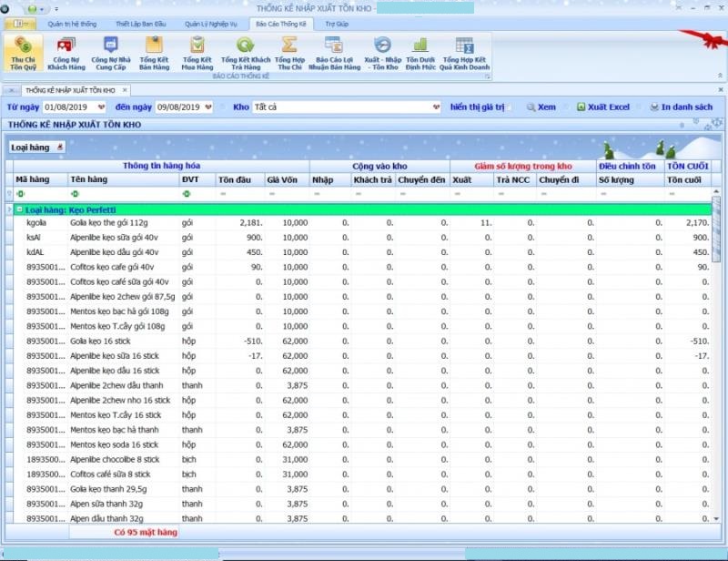The image size is (728, 561).
Task: Select Tổng Hợp Thu Chi icon
Action: click(x=289, y=53)
